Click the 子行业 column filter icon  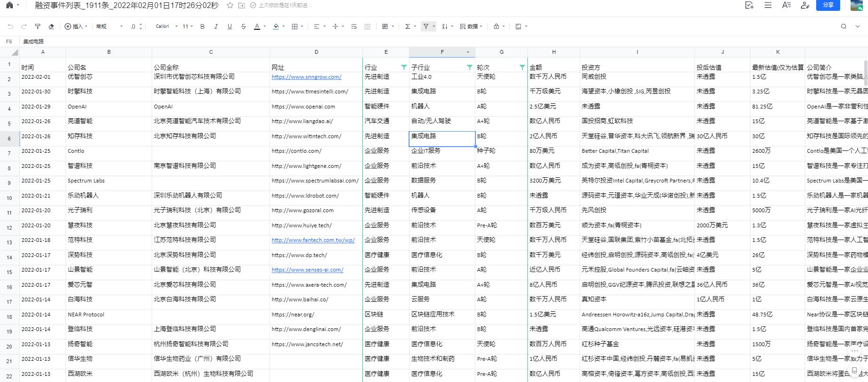(x=469, y=67)
